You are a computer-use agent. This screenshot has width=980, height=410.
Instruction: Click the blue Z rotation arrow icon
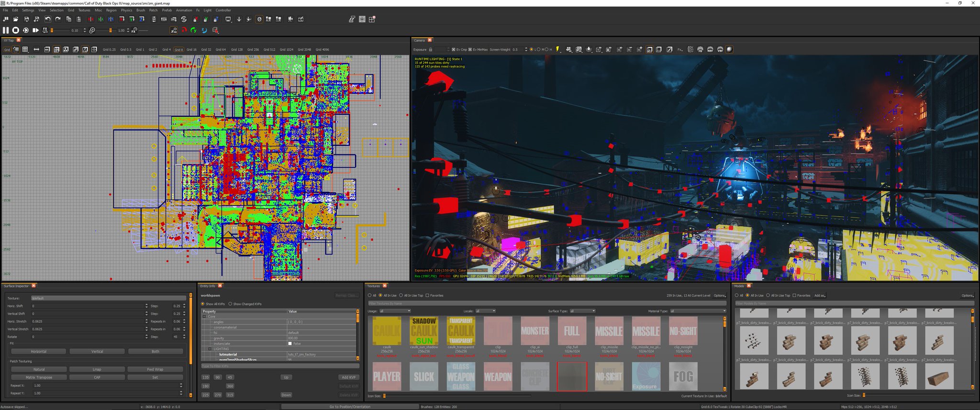click(204, 30)
